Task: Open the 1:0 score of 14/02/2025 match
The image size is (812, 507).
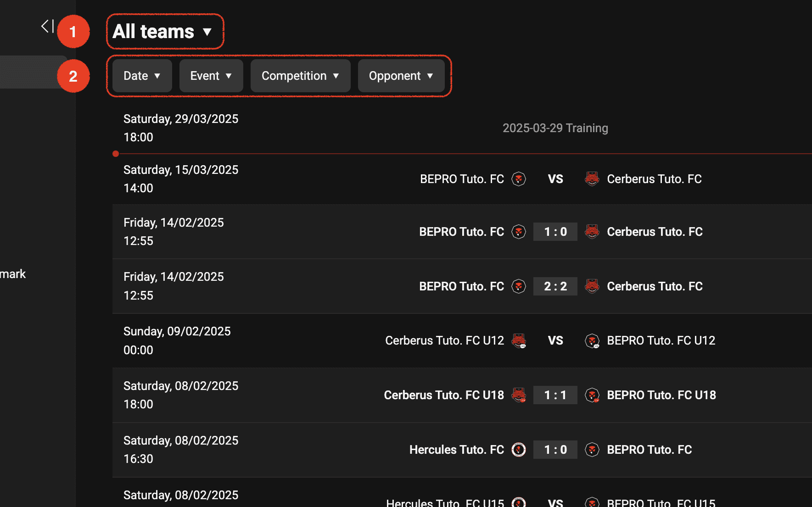Action: pos(555,232)
